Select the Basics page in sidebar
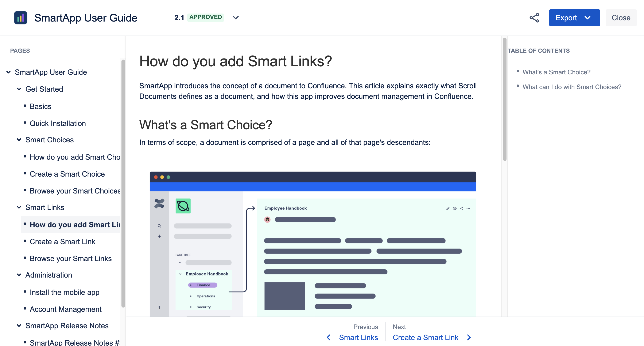644x346 pixels. pos(40,106)
